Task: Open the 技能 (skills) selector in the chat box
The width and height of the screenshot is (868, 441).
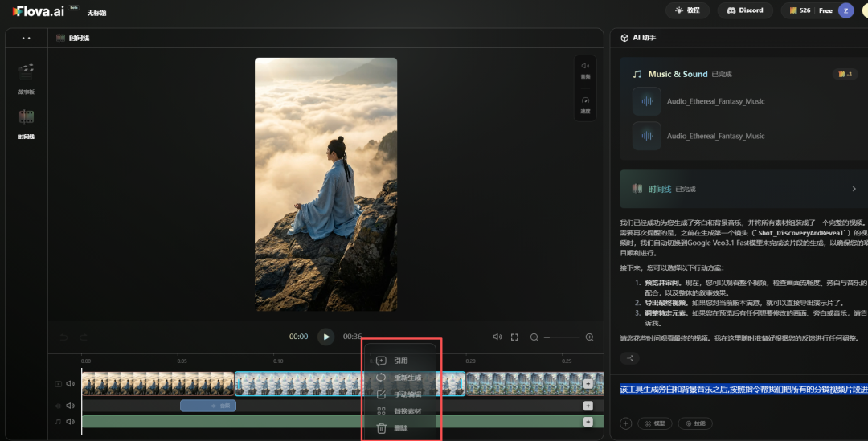Action: [695, 423]
